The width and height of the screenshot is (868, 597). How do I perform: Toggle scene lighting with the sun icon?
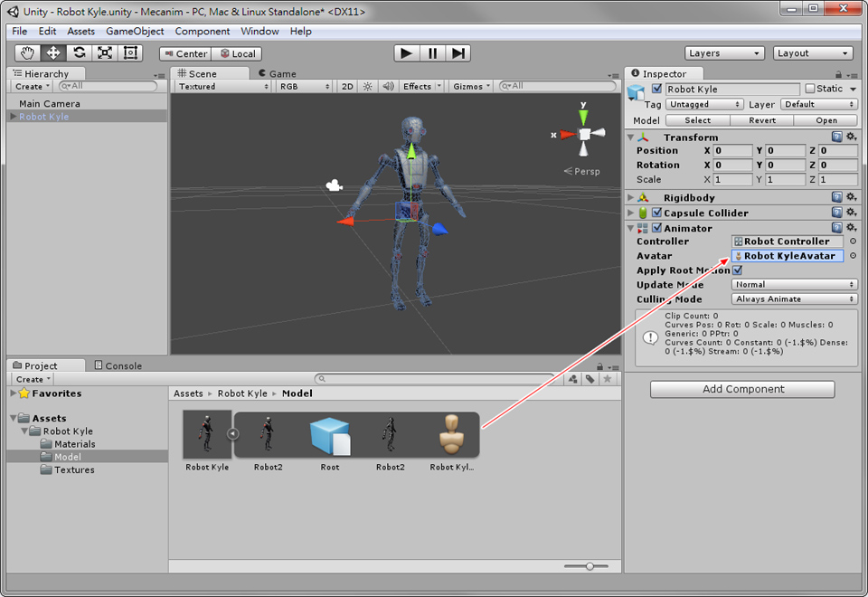[x=366, y=85]
